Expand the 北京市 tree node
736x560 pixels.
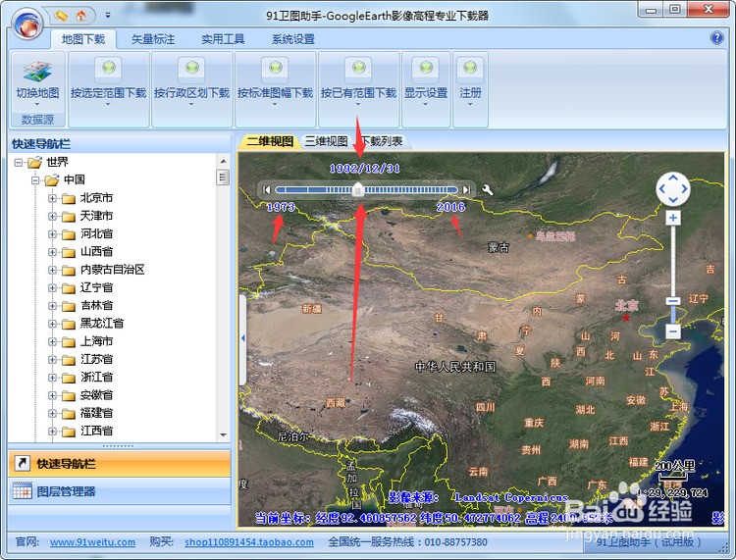point(52,198)
